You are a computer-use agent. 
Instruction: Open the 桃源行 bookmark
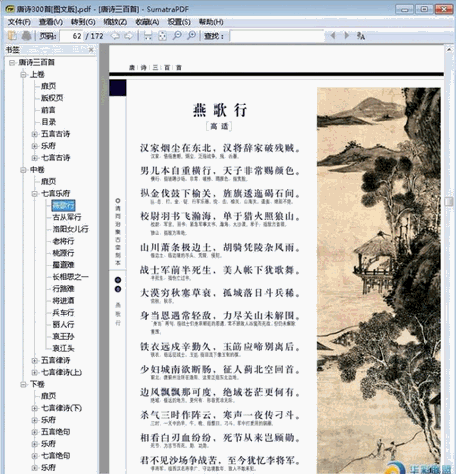tap(63, 253)
